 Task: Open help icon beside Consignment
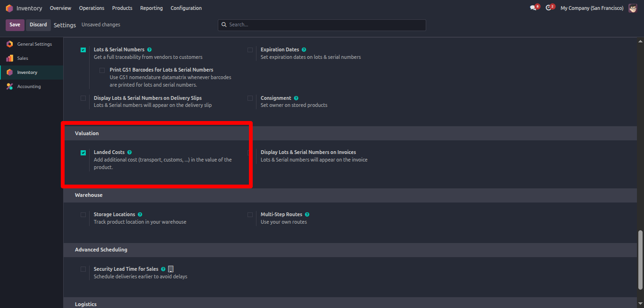[296, 98]
